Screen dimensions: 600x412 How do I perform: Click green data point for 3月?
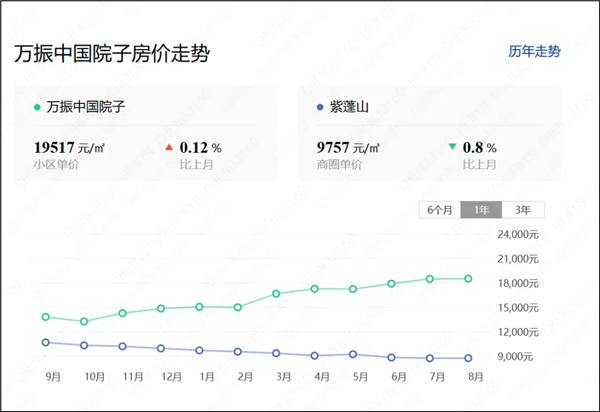(276, 294)
